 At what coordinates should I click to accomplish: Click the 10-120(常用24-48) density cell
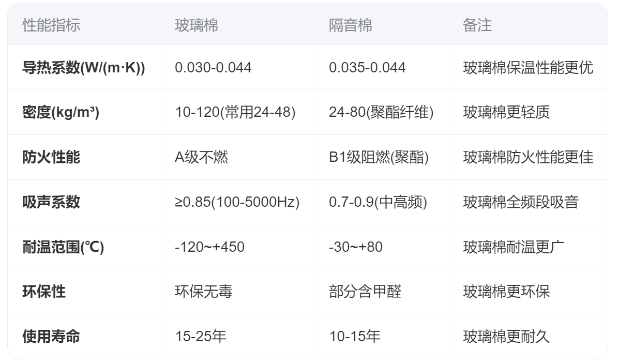(235, 112)
